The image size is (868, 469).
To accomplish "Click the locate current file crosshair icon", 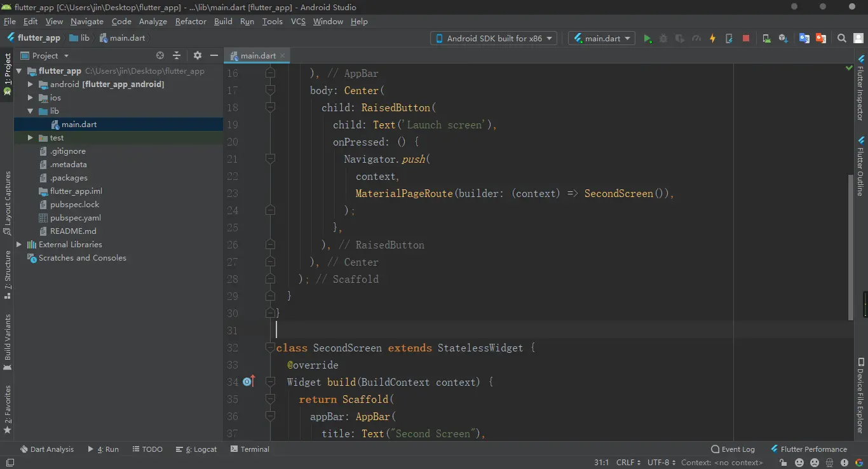I will (160, 56).
